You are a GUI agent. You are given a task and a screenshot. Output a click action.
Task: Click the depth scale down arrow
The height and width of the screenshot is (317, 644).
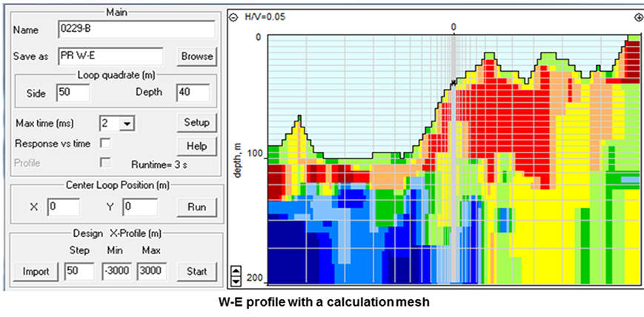pyautogui.click(x=236, y=280)
